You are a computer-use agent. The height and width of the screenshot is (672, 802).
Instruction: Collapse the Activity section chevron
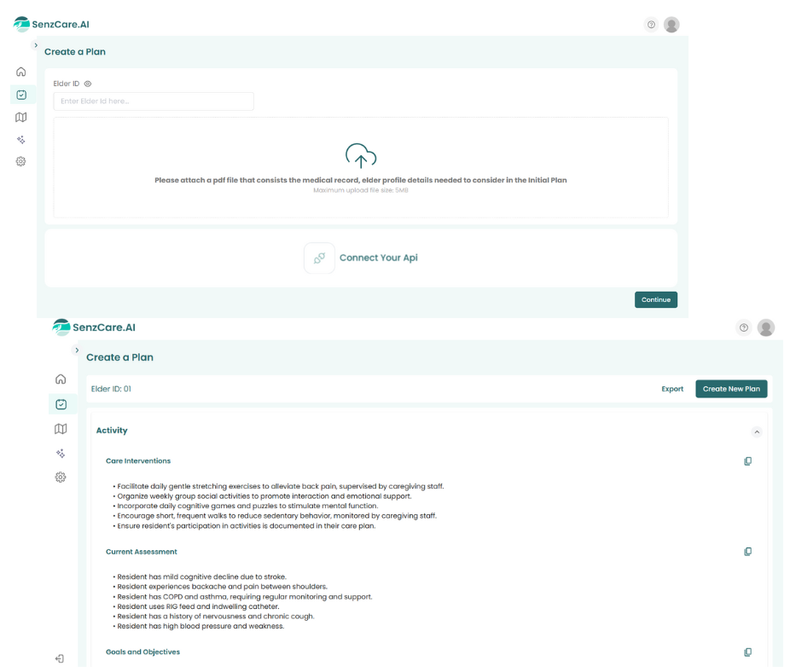756,432
